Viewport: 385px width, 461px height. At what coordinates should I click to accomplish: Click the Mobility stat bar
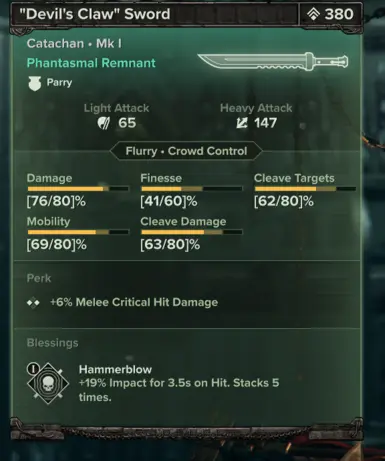[78, 232]
